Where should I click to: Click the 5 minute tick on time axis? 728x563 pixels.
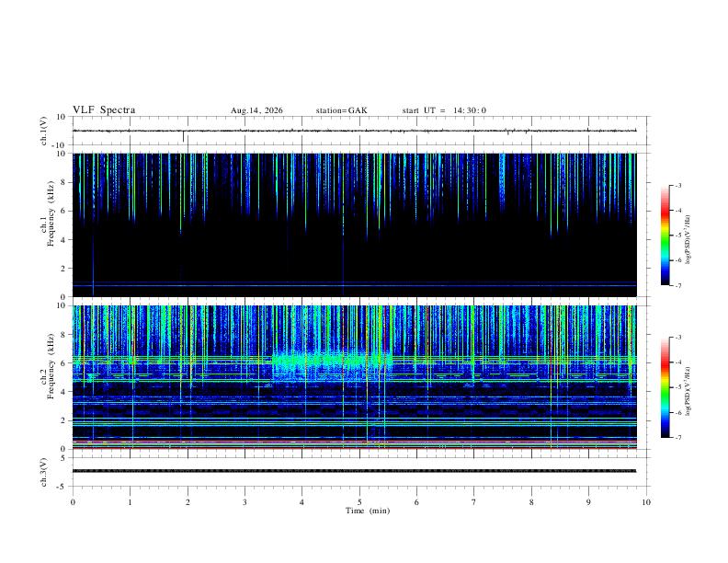[x=359, y=502]
